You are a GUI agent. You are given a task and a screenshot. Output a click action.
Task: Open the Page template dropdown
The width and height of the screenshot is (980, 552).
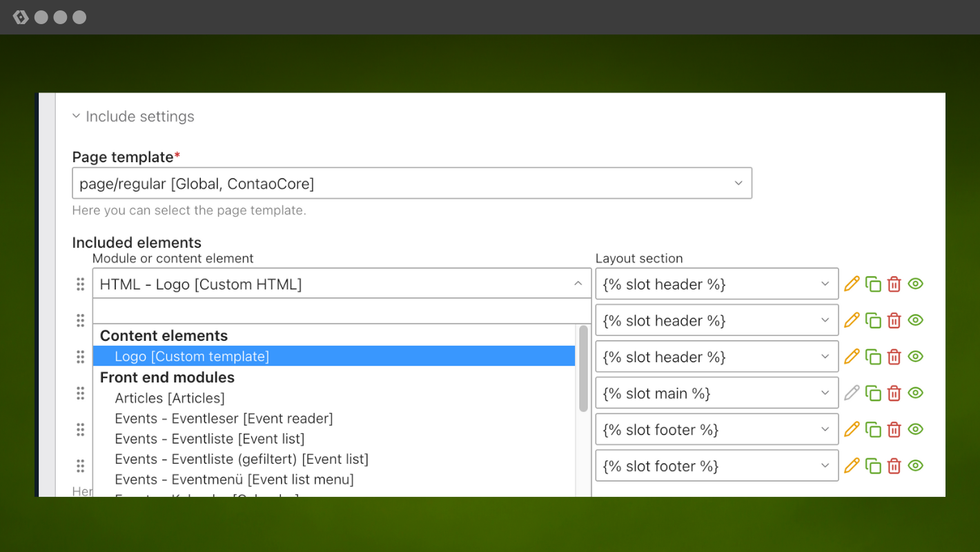point(411,183)
